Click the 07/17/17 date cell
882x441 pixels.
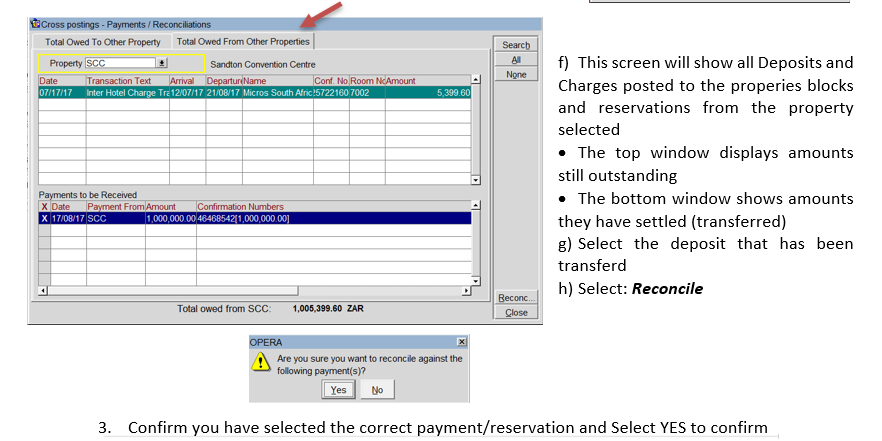[x=62, y=93]
